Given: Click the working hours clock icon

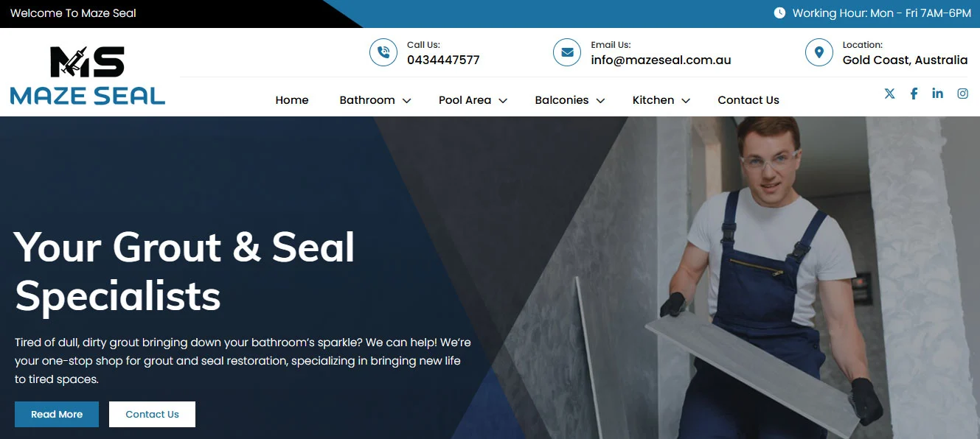Looking at the screenshot, I should coord(779,13).
